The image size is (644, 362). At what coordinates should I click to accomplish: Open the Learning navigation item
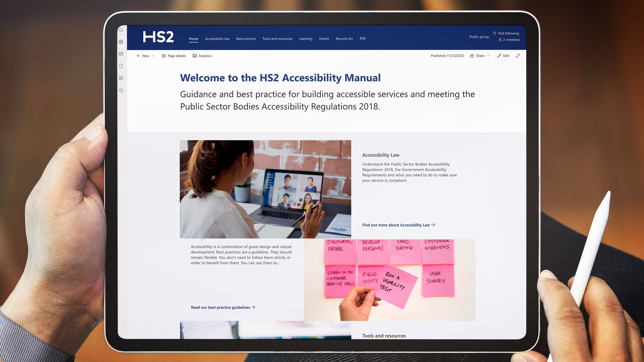tap(306, 39)
